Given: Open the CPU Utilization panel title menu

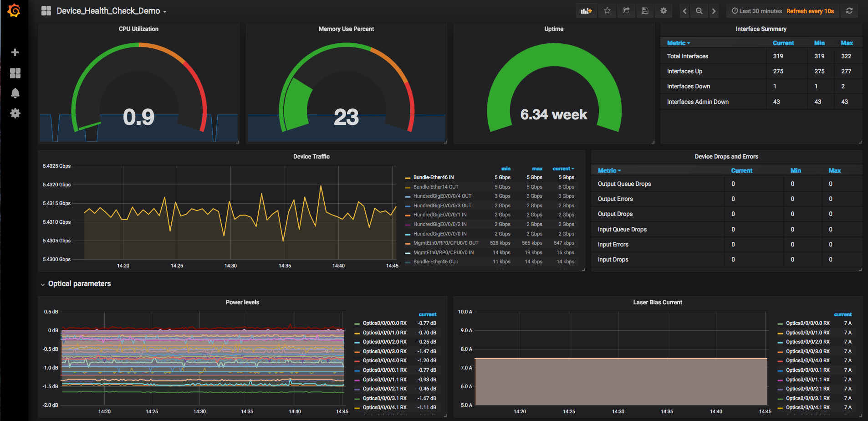Looking at the screenshot, I should [x=138, y=29].
